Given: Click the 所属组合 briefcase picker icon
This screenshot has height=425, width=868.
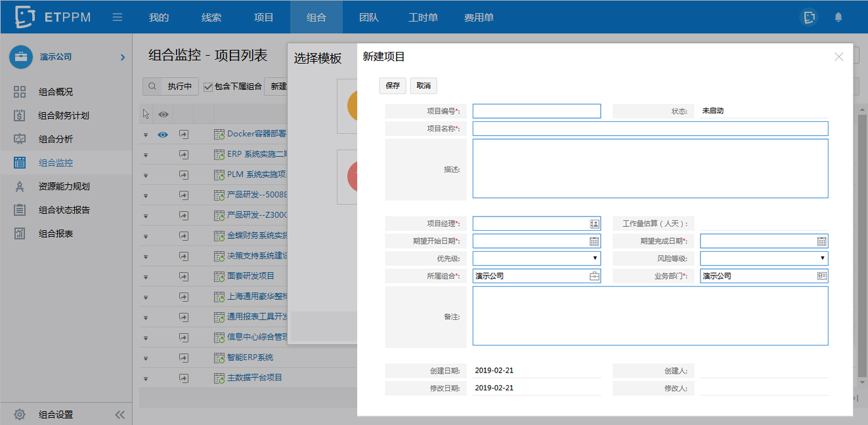Looking at the screenshot, I should (594, 276).
